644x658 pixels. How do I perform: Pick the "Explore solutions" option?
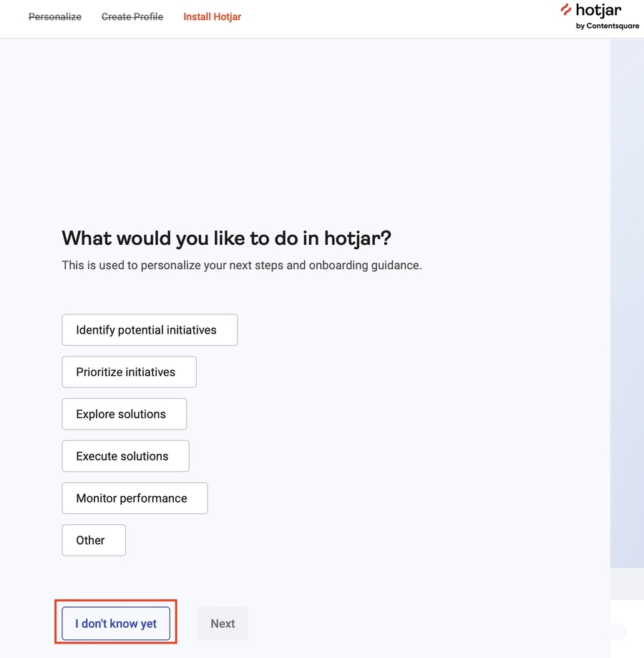pyautogui.click(x=124, y=415)
